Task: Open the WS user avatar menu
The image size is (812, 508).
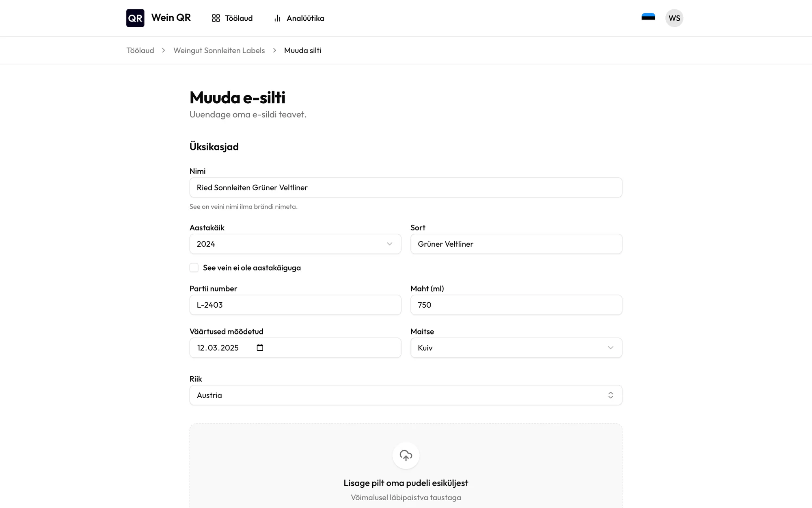Action: 674,18
